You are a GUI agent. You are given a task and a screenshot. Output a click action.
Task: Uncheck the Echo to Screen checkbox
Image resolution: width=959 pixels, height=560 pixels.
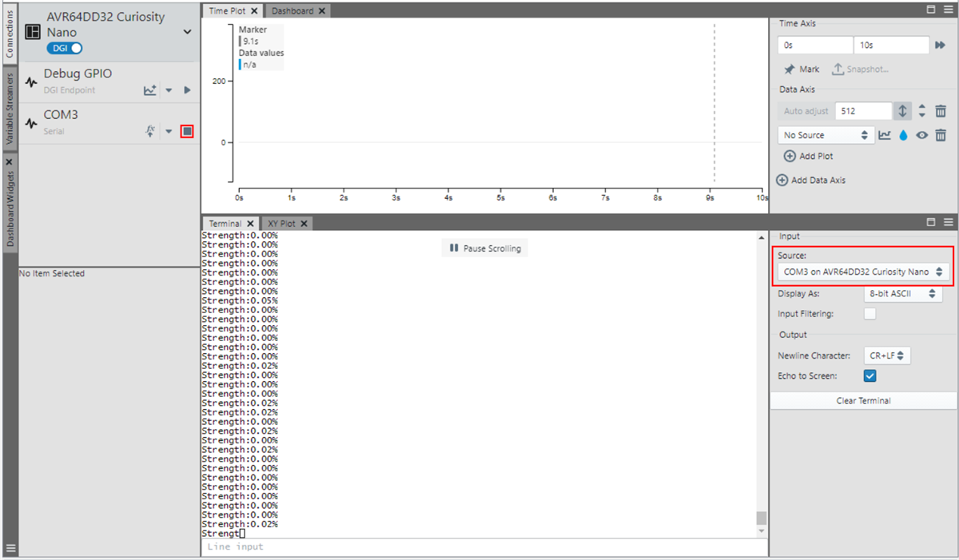coord(869,375)
